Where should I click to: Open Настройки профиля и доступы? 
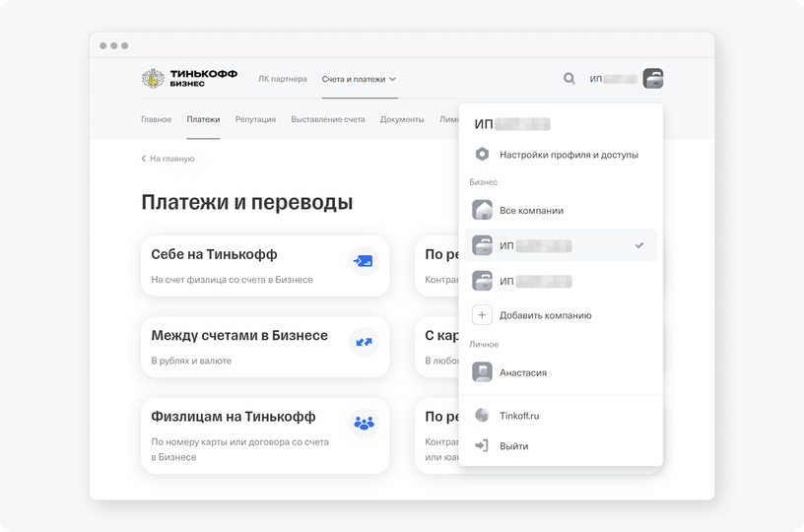(x=561, y=155)
